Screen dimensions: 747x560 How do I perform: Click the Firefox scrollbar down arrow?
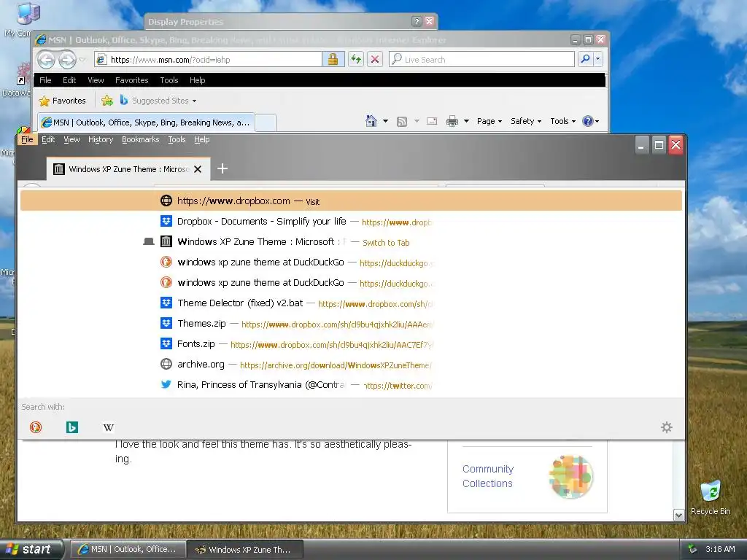[x=679, y=514]
